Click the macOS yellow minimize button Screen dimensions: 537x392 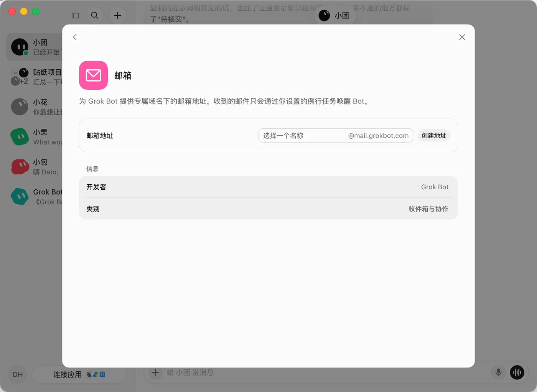tap(24, 11)
